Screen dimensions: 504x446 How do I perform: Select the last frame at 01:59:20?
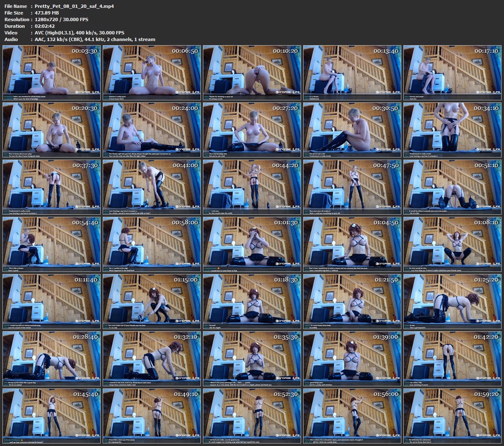452,416
